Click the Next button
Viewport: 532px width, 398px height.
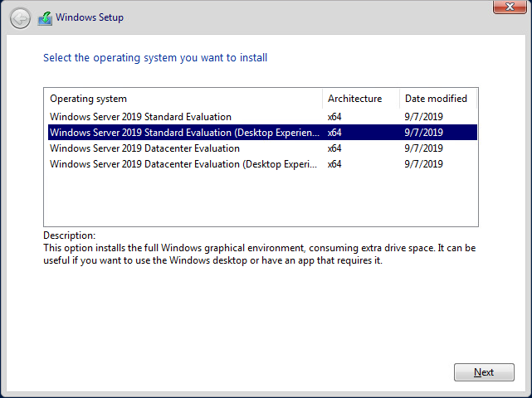(484, 372)
